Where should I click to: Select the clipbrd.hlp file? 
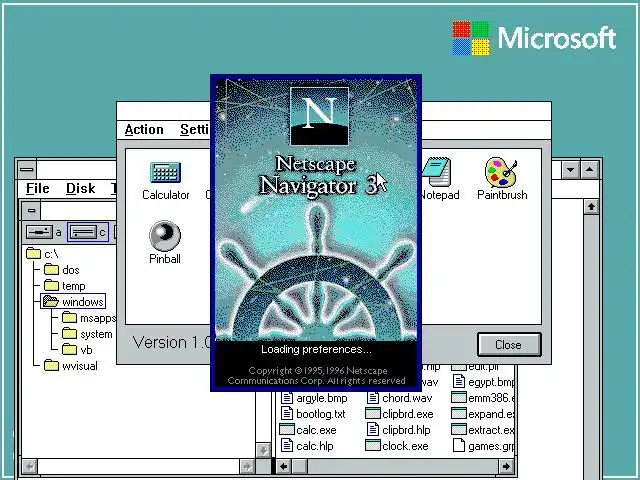(398, 430)
